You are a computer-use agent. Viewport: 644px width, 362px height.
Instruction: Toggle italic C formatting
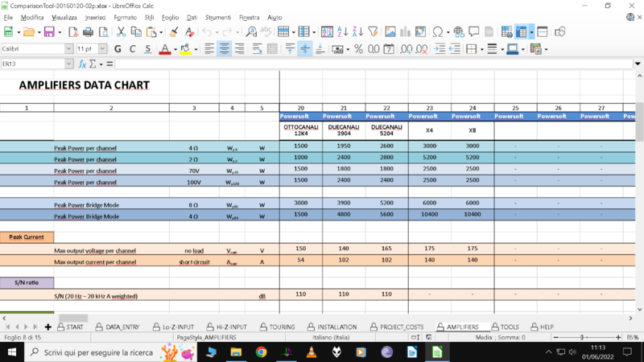coord(132,49)
